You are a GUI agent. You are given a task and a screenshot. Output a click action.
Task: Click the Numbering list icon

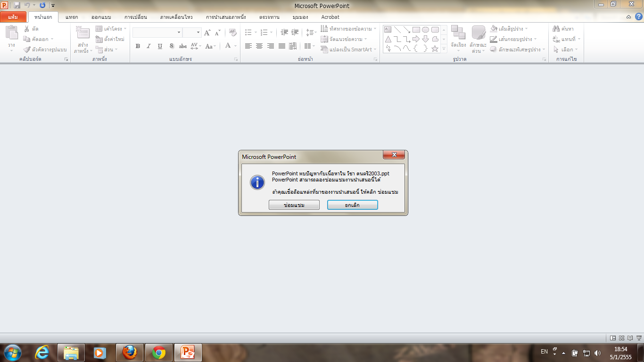[x=264, y=33]
